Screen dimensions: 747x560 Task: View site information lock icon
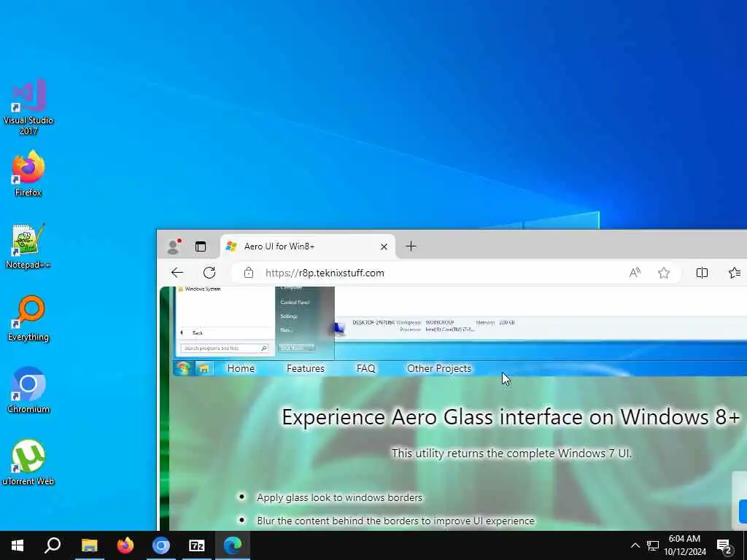[x=248, y=273]
